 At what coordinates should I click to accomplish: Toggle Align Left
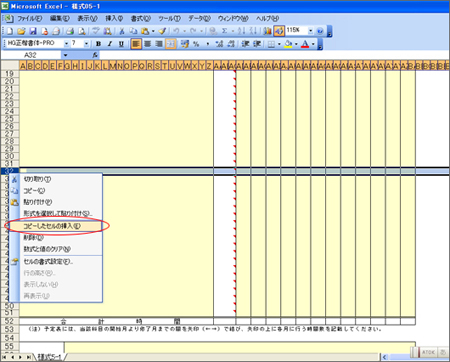pyautogui.click(x=136, y=44)
